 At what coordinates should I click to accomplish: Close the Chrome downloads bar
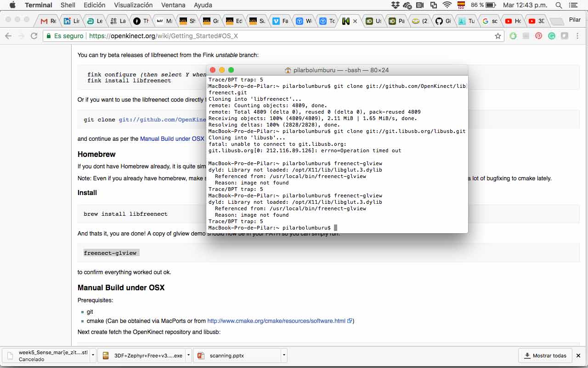[578, 356]
